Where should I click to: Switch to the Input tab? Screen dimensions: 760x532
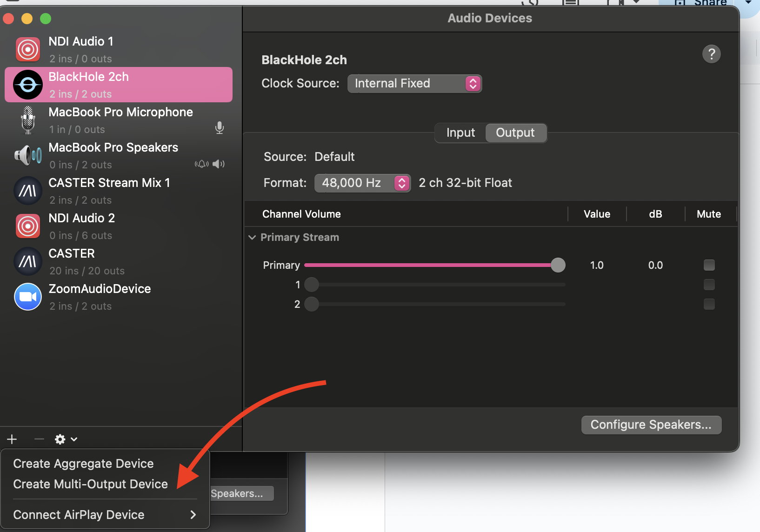point(460,133)
